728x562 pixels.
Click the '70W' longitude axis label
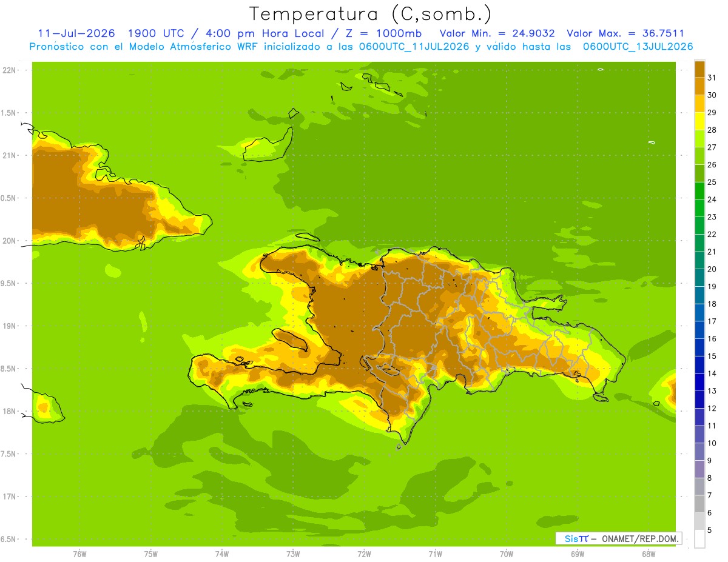pos(507,554)
